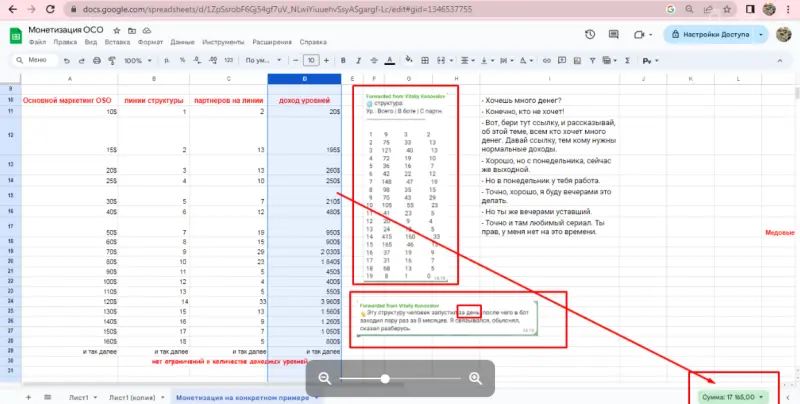This screenshot has width=800, height=404.
Task: Select column D header
Action: 305,79
